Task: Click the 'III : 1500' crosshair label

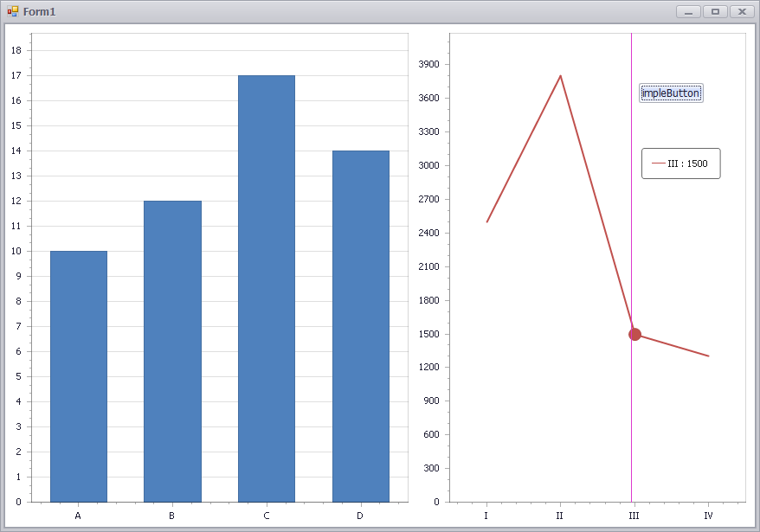Action: point(681,163)
